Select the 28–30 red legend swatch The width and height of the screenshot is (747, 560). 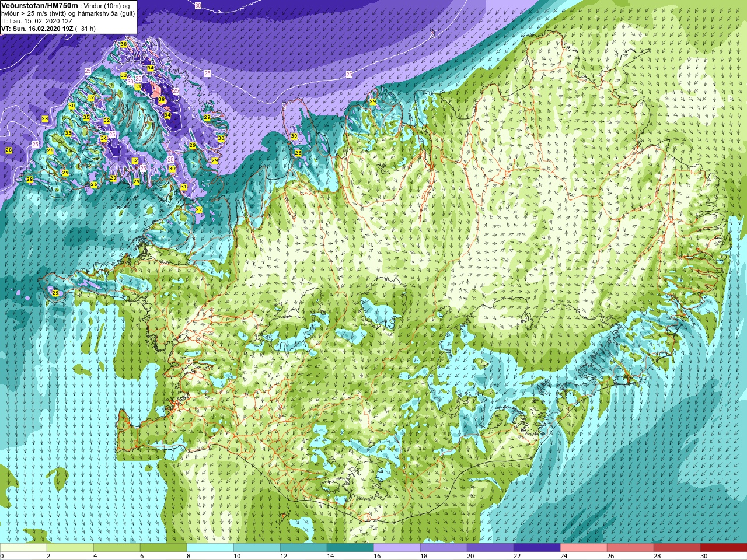(x=677, y=547)
